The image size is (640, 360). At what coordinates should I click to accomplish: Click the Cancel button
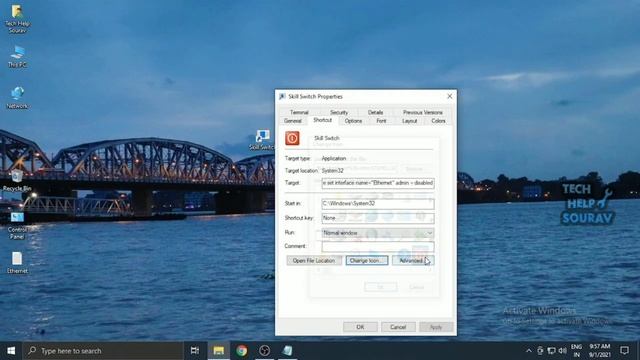coord(398,327)
